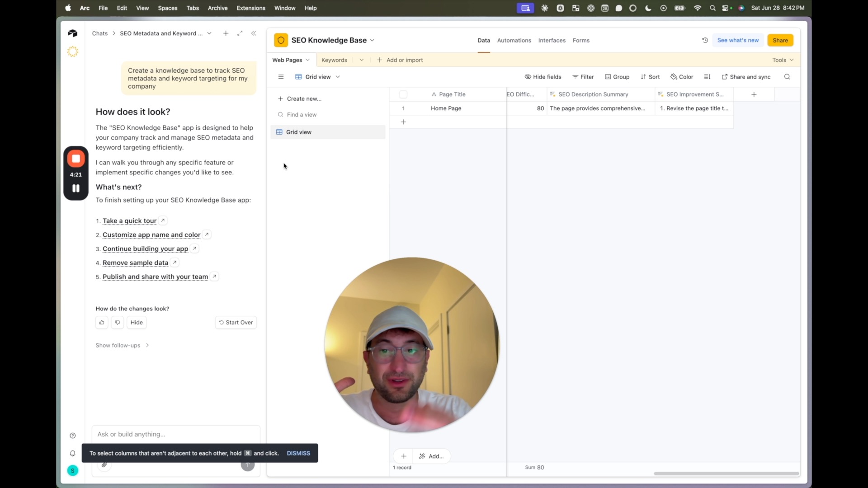Send the chat message arrow button
This screenshot has height=488, width=868.
pos(247,465)
